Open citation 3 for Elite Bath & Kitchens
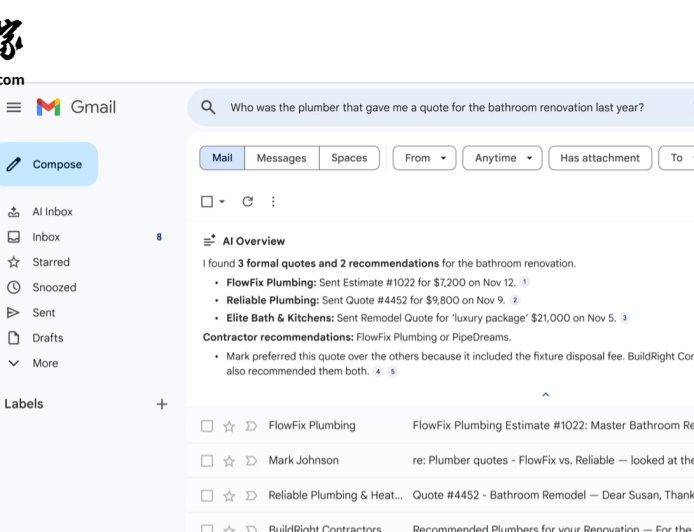 click(x=625, y=317)
